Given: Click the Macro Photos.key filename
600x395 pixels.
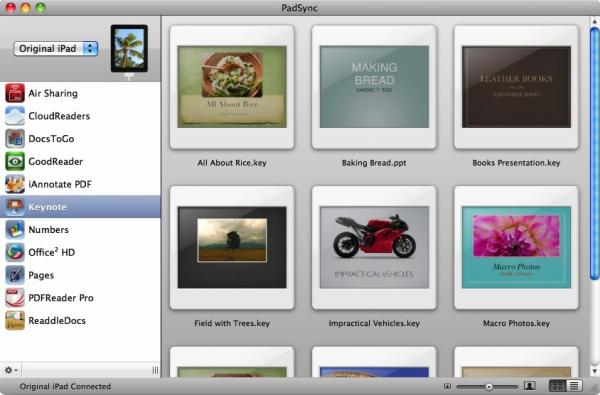Looking at the screenshot, I should 516,323.
